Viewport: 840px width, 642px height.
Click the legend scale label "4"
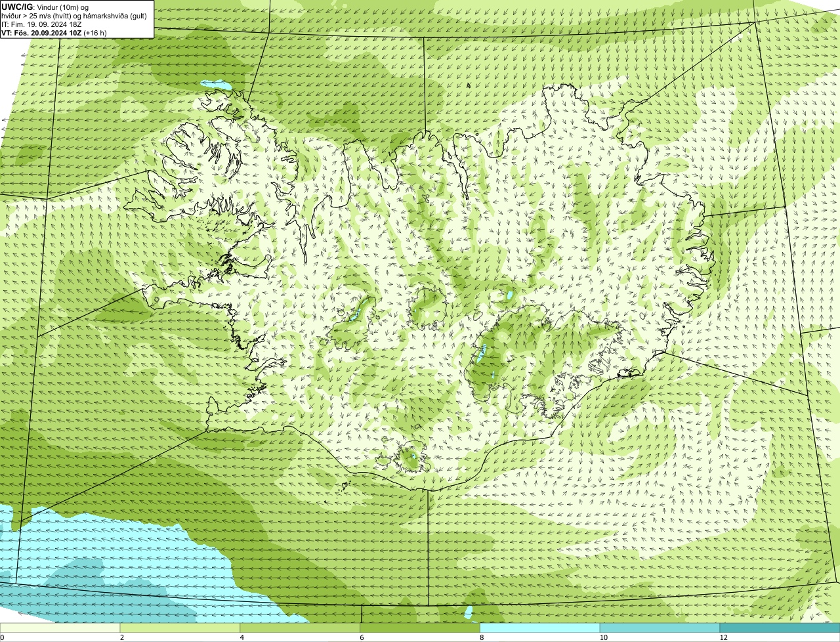(242, 637)
